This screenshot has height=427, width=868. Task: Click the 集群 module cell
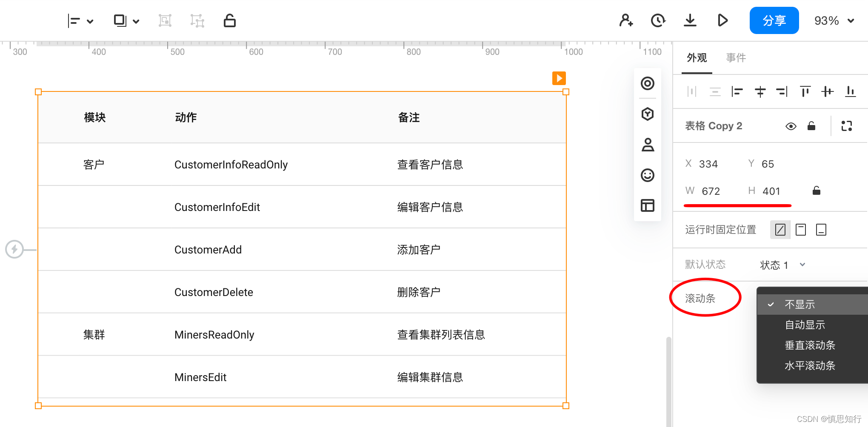tap(94, 335)
